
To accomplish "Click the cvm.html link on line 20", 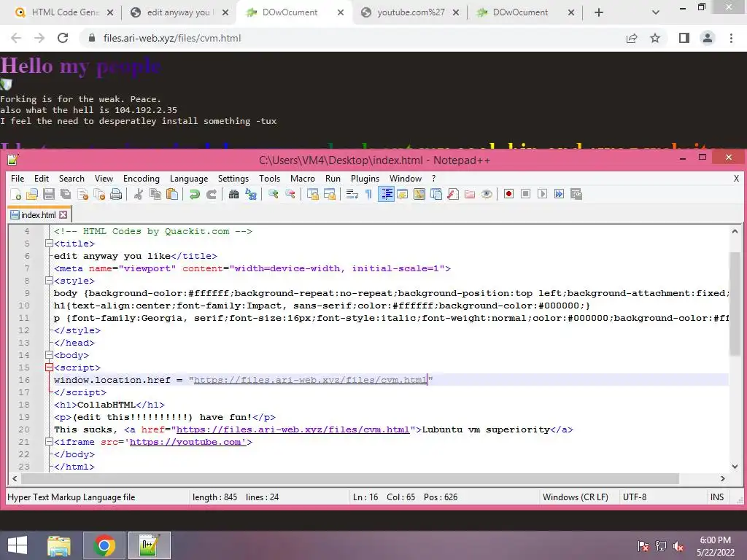I will coord(293,429).
